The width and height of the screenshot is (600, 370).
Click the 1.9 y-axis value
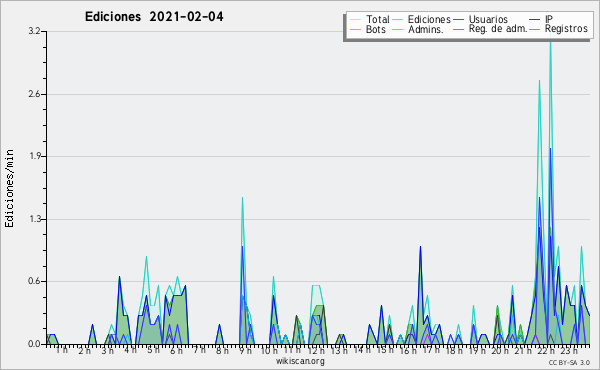34,156
